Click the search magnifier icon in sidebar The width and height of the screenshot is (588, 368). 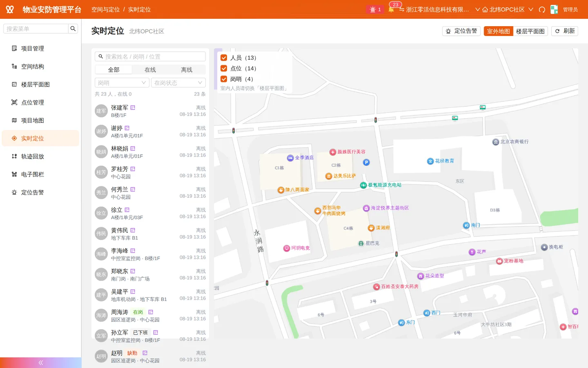tap(73, 29)
